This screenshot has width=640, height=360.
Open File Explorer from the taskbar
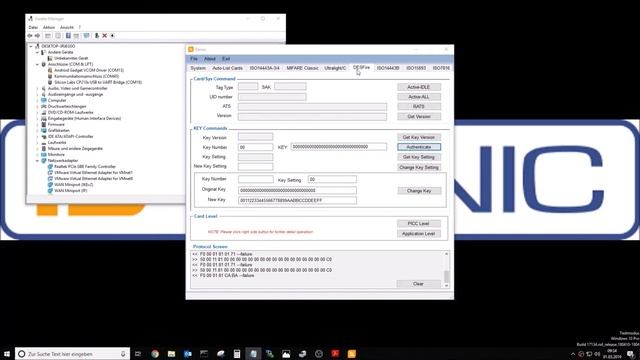tap(171, 354)
